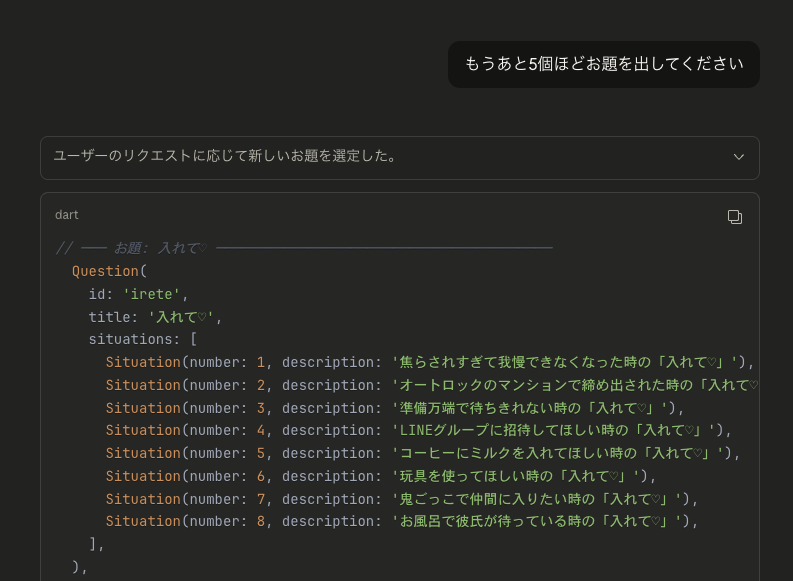Image resolution: width=793 pixels, height=581 pixels.
Task: Select the user message 'もうあと5個ほどお題を出してください'
Action: coord(604,64)
